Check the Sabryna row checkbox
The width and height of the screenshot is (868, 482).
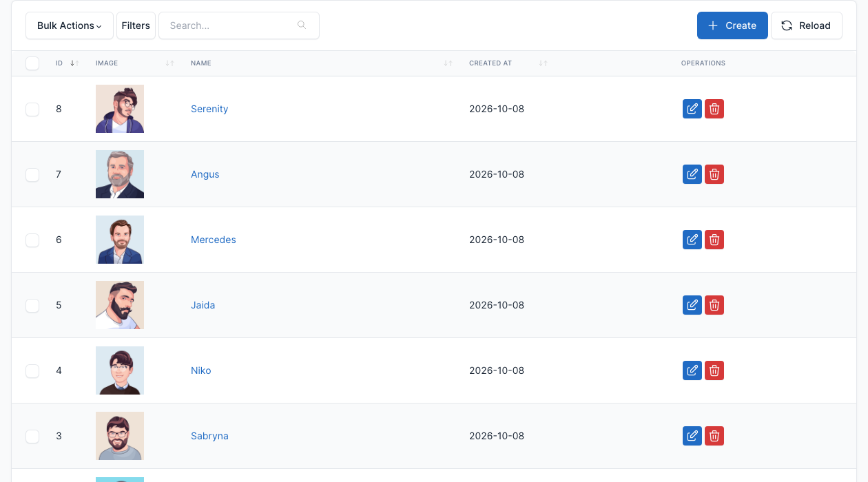[32, 436]
